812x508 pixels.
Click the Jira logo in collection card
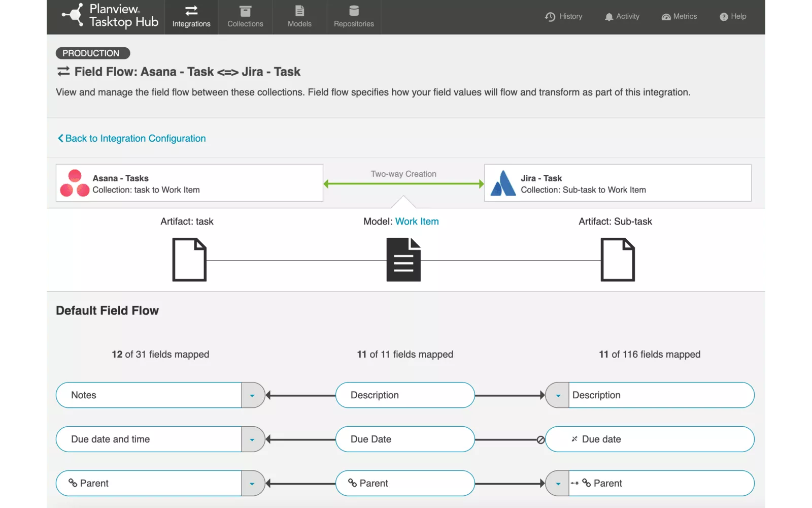[x=503, y=183]
